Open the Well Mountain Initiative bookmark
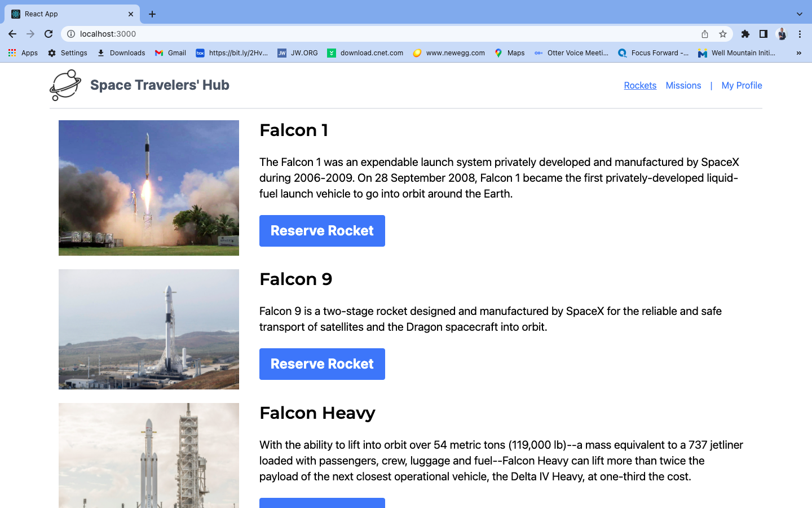This screenshot has width=812, height=508. [736, 53]
